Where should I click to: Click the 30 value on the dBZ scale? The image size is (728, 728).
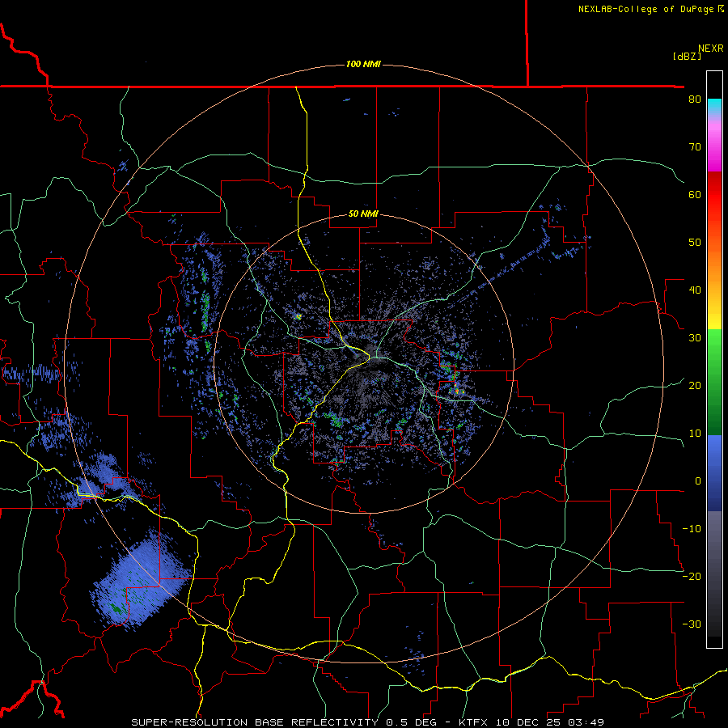click(x=695, y=338)
